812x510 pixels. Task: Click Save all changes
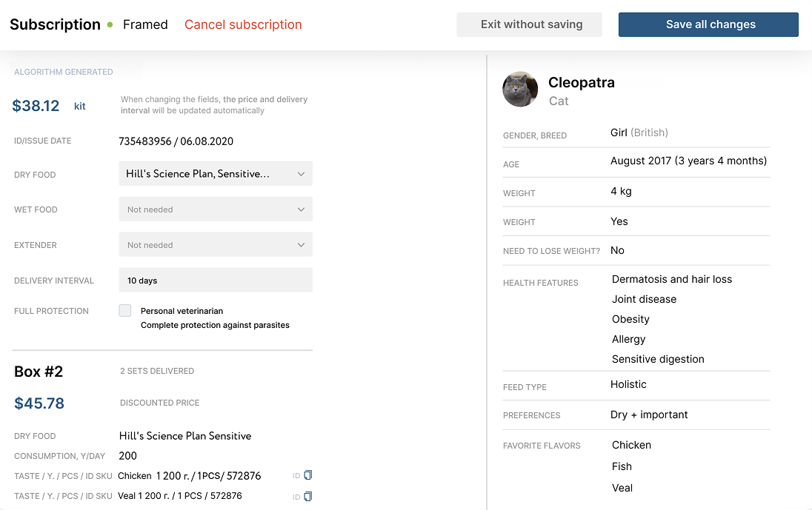708,24
